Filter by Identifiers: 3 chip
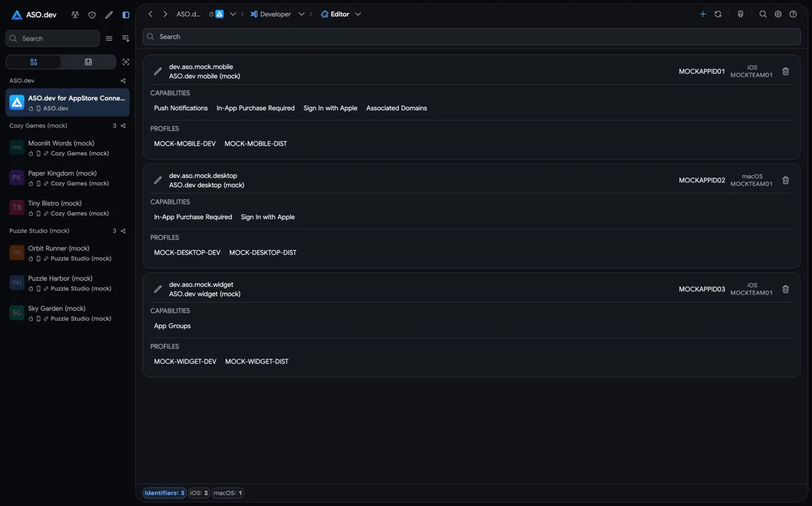812x506 pixels. (164, 493)
